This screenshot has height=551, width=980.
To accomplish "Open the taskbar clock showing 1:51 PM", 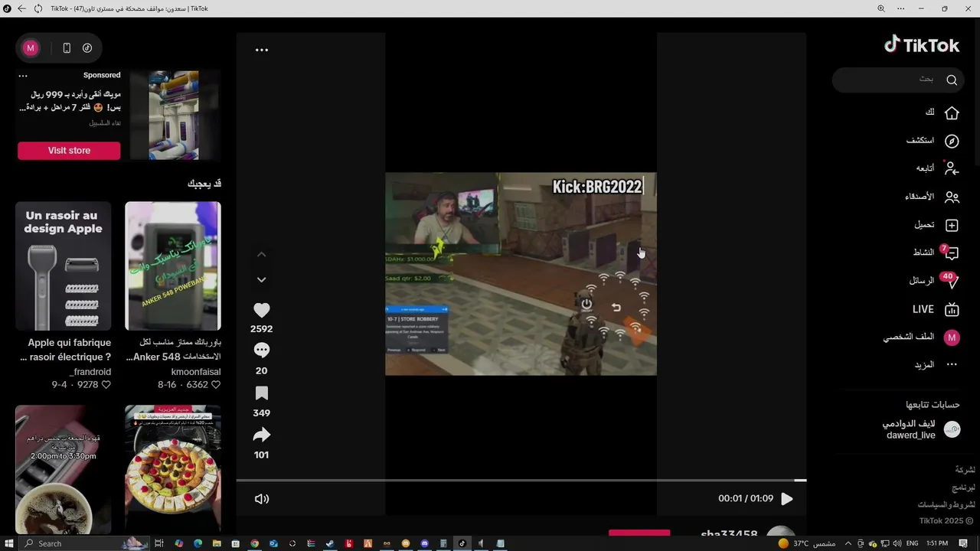I will [x=937, y=543].
